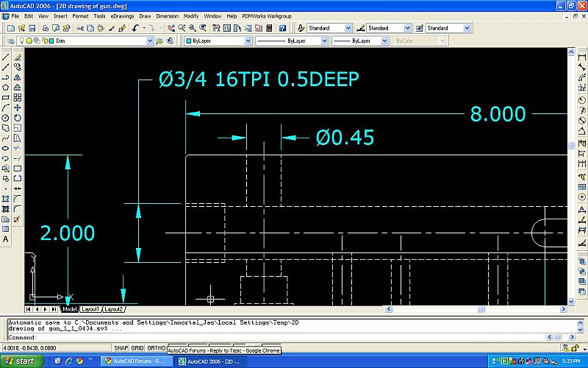Select the Spline draw tool
The width and height of the screenshot is (588, 368).
pyautogui.click(x=6, y=138)
